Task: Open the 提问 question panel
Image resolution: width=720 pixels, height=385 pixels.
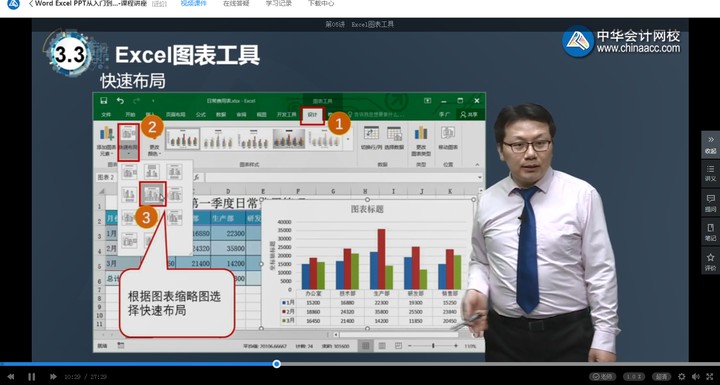Action: pyautogui.click(x=710, y=203)
